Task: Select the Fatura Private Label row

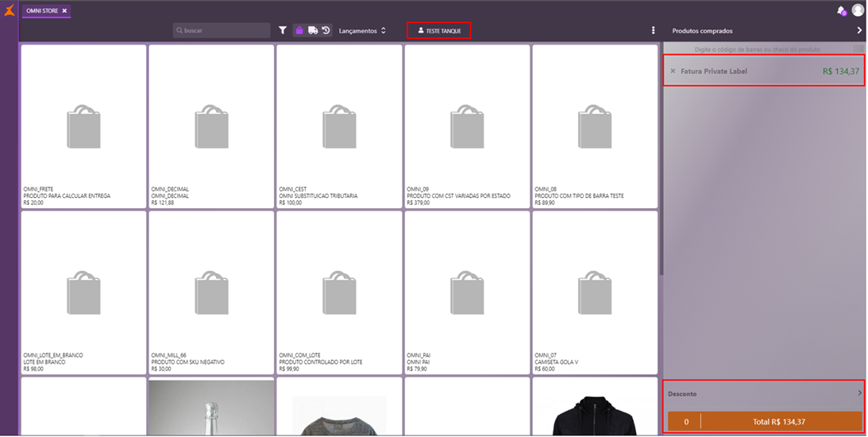Action: tap(763, 71)
